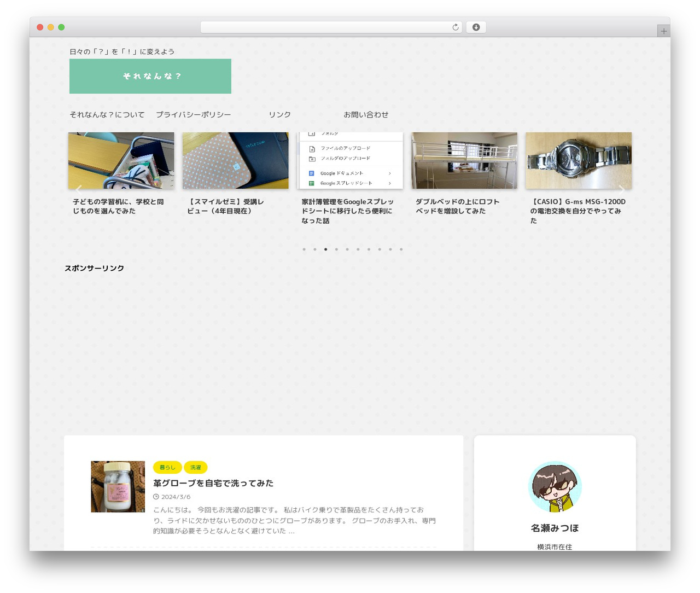
Task: Select the fifth carousel pagination dot
Action: (347, 249)
